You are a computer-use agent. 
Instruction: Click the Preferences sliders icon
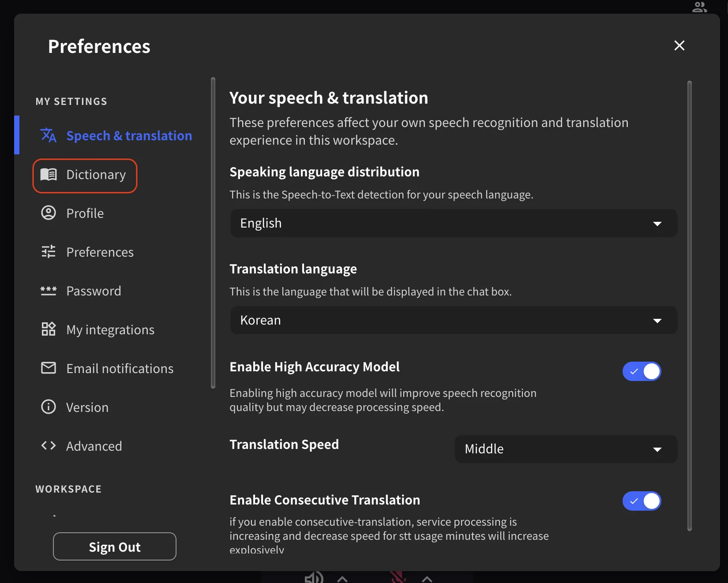click(x=49, y=252)
